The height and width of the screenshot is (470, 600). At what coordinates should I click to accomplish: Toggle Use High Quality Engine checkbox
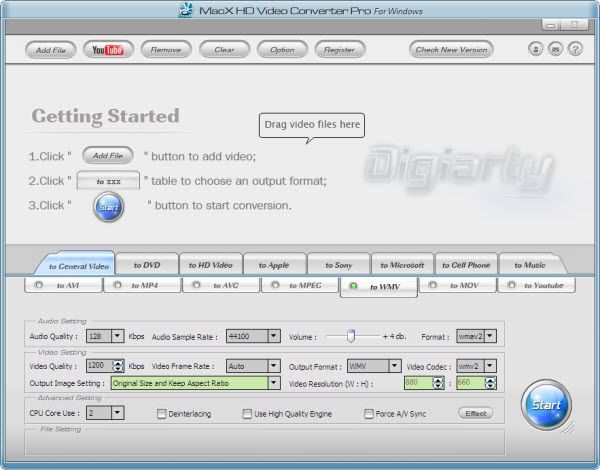point(248,413)
